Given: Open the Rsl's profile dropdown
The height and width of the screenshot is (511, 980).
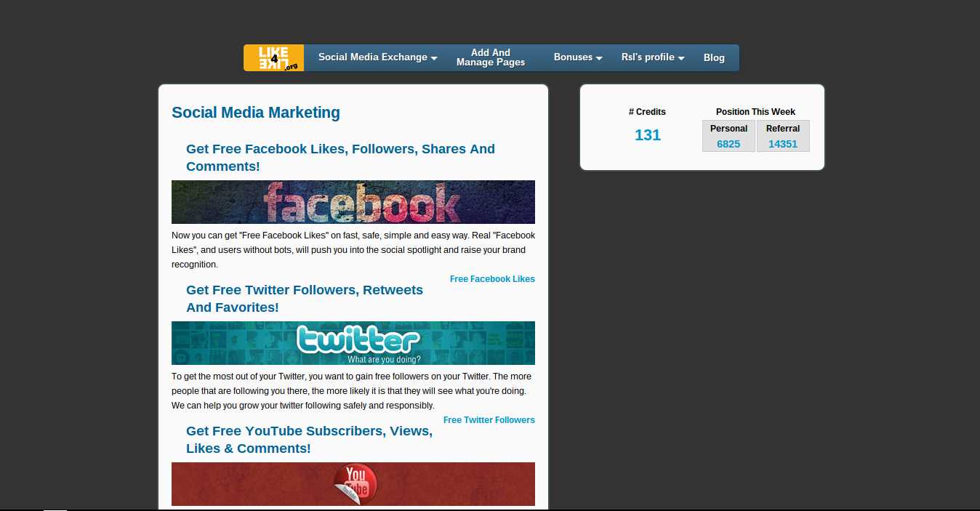Looking at the screenshot, I should click(x=653, y=57).
